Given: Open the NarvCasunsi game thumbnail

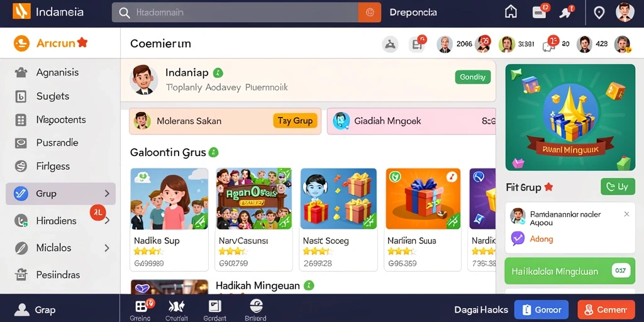Looking at the screenshot, I should coord(254,198).
